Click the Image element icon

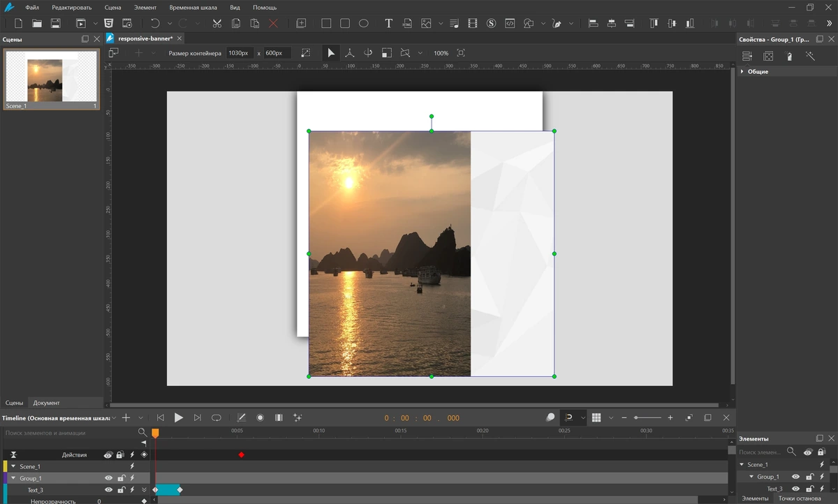coord(426,24)
